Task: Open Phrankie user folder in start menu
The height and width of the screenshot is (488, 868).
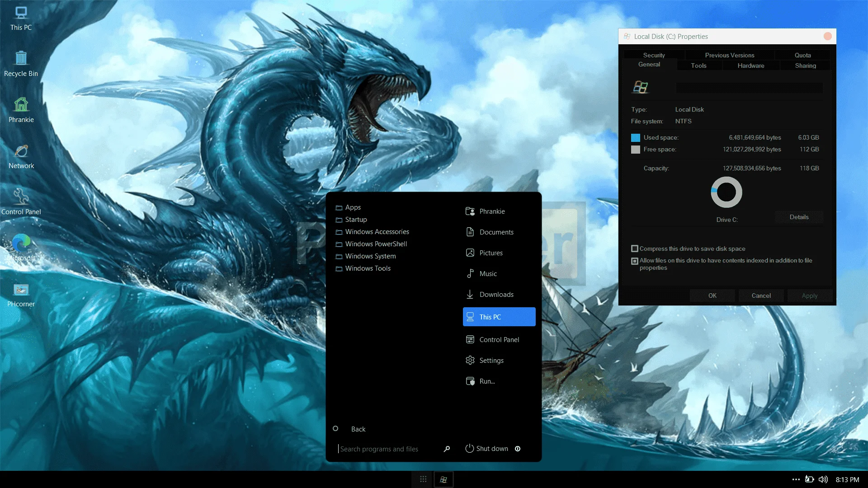Action: point(499,211)
